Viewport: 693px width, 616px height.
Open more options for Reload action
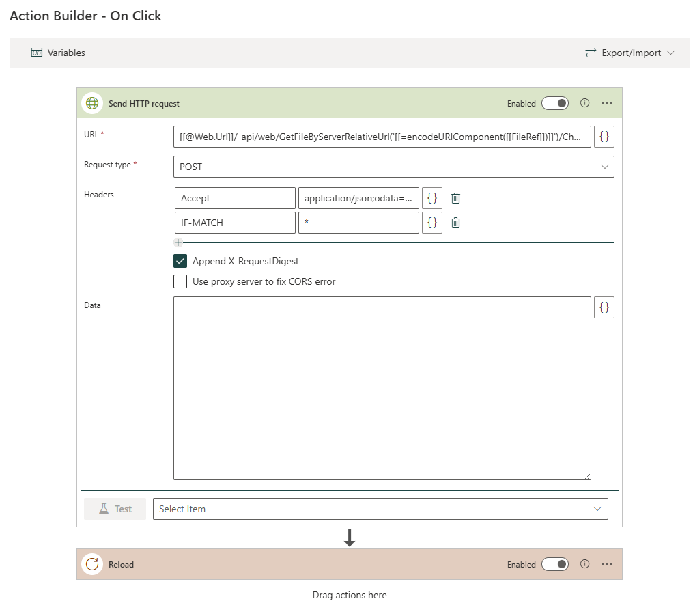tap(607, 564)
